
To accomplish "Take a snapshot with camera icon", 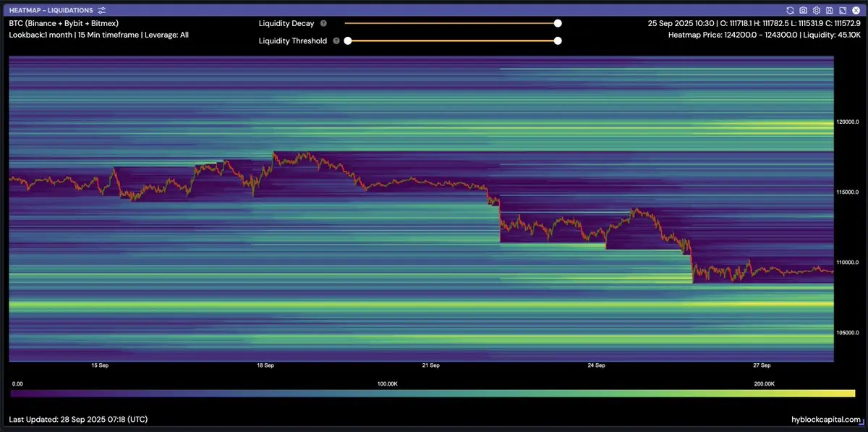I will pos(804,10).
